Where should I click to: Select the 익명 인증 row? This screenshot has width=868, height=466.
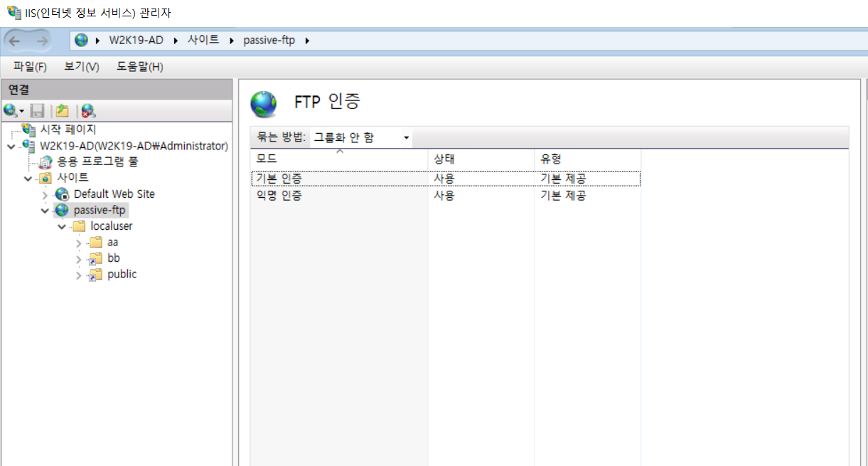pos(446,195)
